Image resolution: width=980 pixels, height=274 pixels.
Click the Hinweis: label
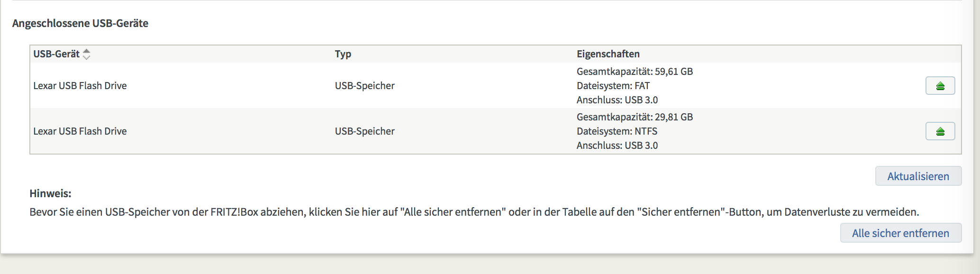coord(50,193)
